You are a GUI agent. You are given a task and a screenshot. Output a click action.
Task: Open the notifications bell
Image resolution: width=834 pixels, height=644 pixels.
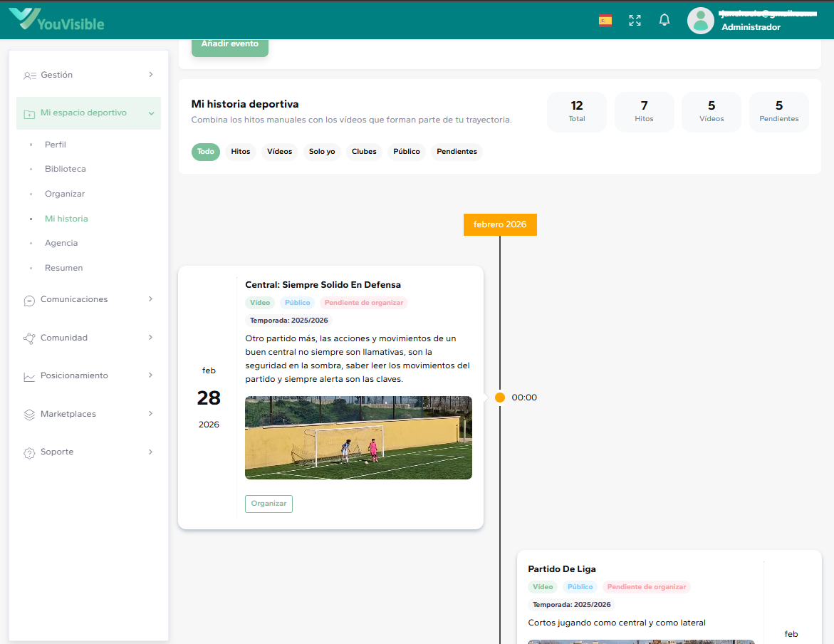(664, 20)
